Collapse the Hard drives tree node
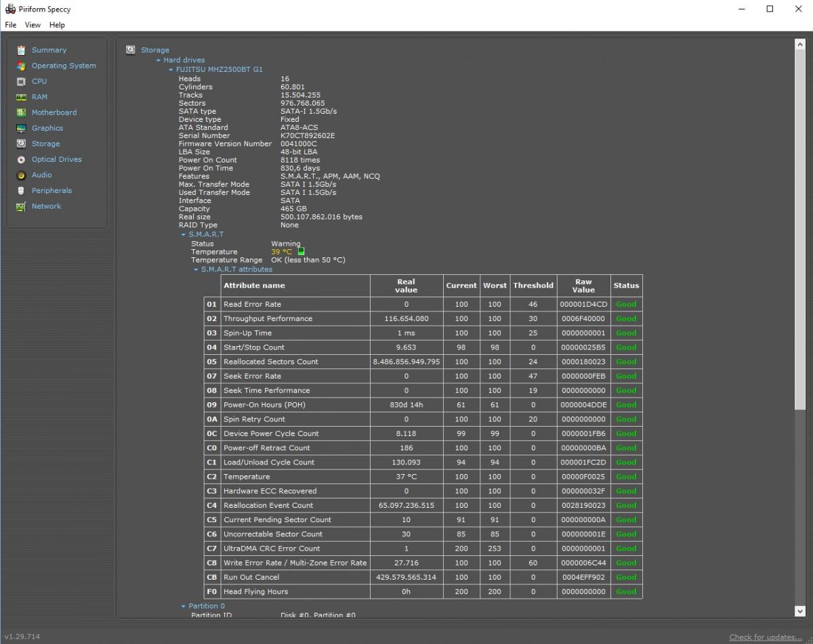The image size is (813, 644). click(159, 60)
